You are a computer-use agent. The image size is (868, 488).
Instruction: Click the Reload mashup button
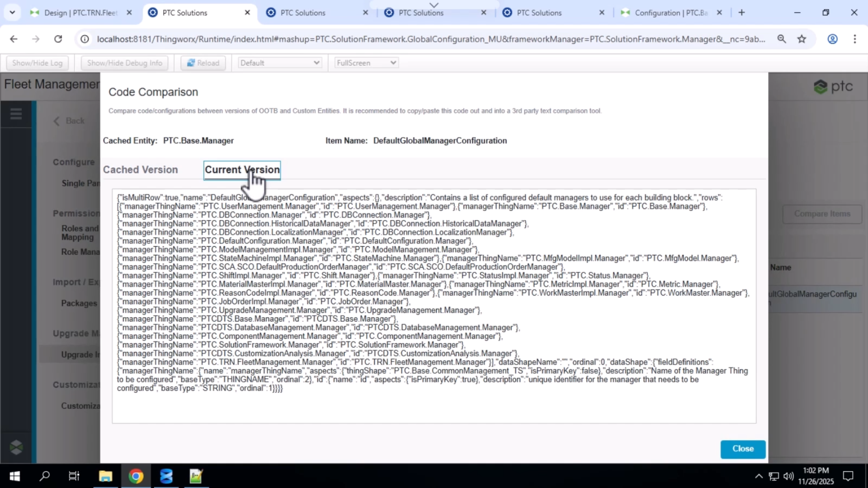203,63
